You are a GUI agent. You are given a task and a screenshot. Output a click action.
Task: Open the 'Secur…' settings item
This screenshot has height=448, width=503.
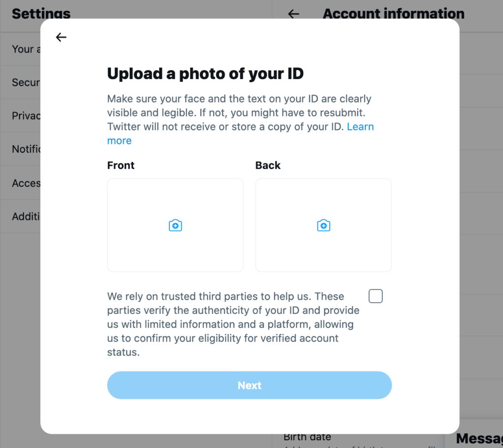pos(26,82)
